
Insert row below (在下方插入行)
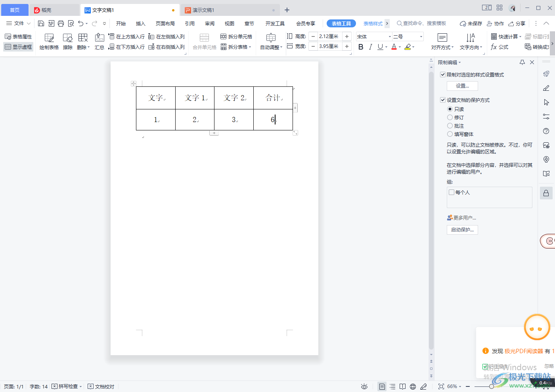coord(126,47)
